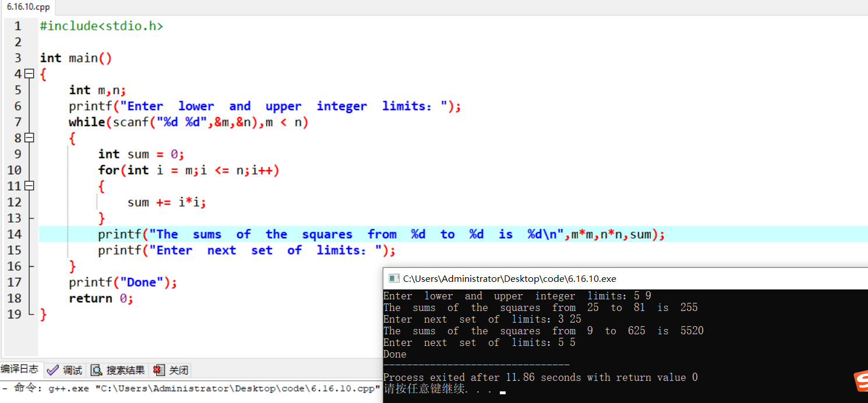The image size is (868, 403).
Task: Open the 调试 debug tab
Action: pyautogui.click(x=65, y=370)
